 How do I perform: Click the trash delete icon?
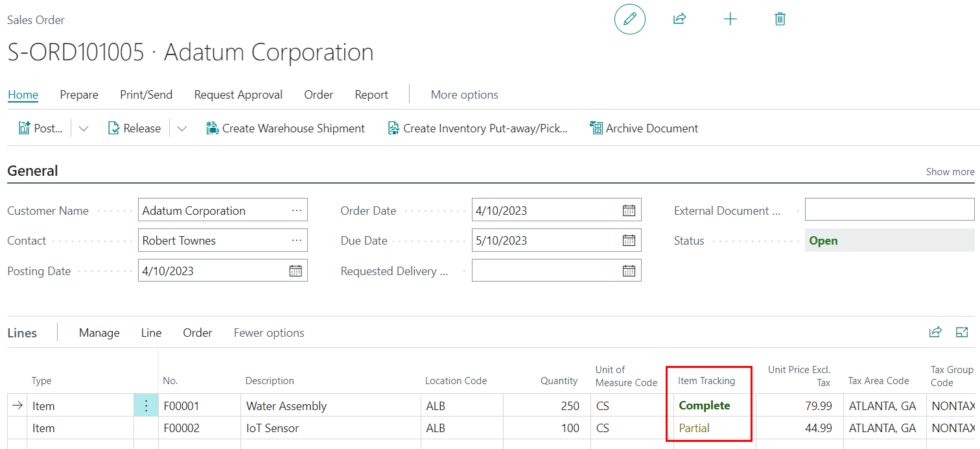coord(780,19)
